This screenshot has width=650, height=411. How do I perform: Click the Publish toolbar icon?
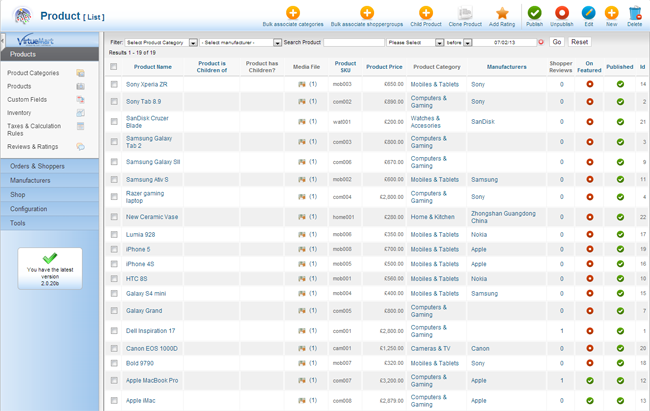pos(534,14)
